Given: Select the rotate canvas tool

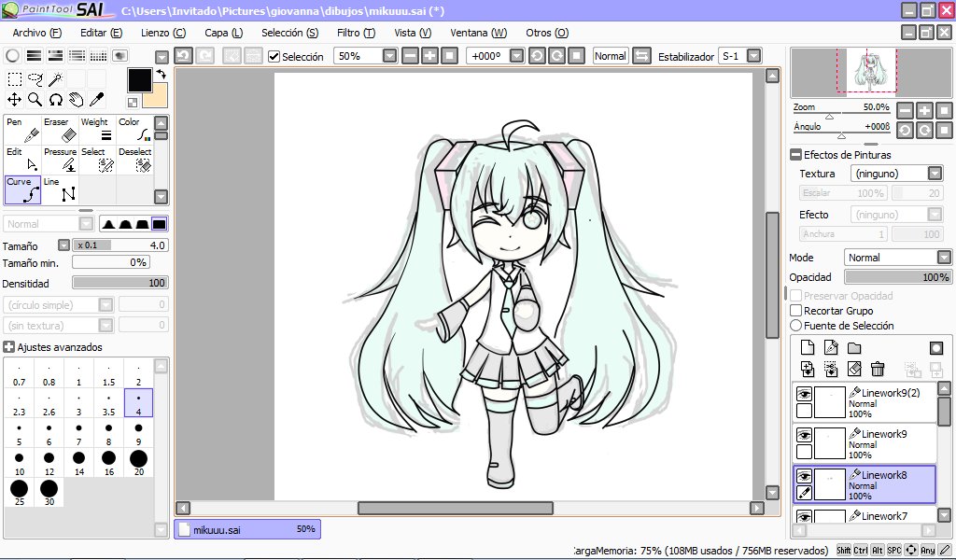Looking at the screenshot, I should (55, 99).
